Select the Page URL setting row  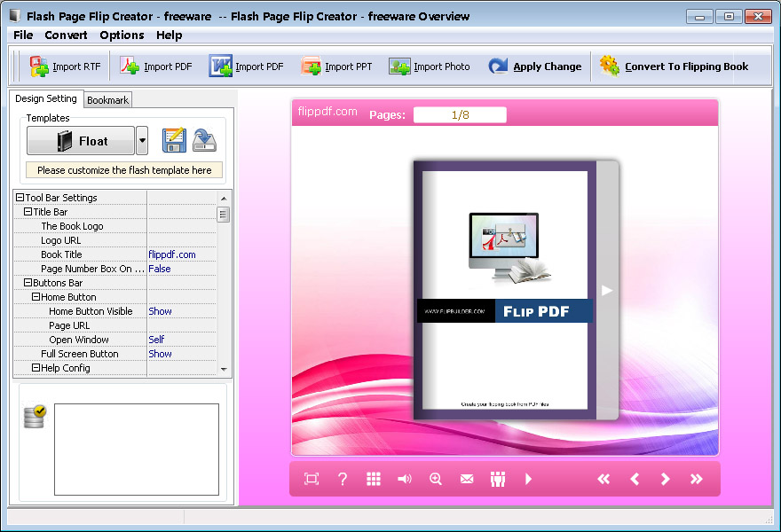115,325
